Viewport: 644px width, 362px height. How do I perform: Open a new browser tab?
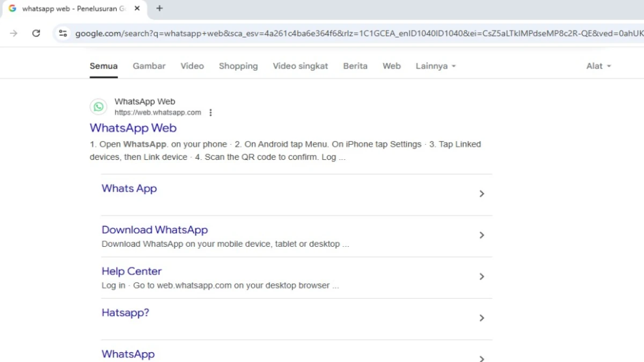[159, 9]
